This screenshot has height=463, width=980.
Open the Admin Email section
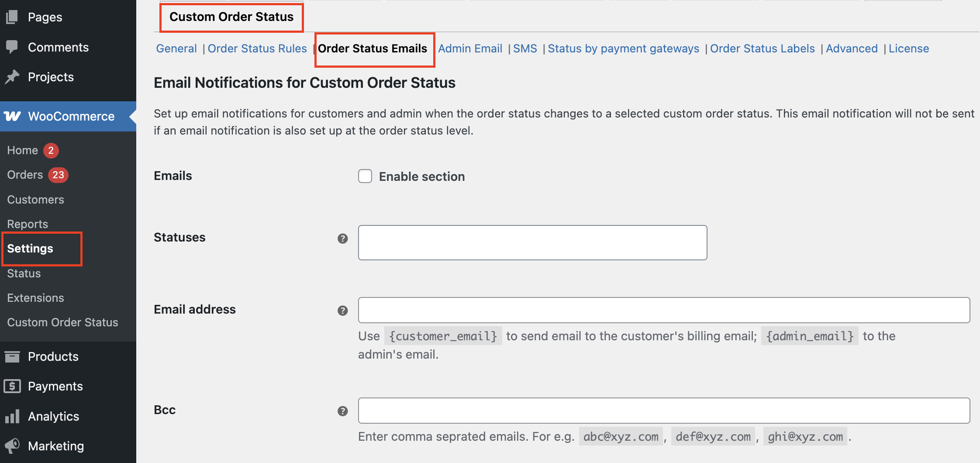pos(470,48)
